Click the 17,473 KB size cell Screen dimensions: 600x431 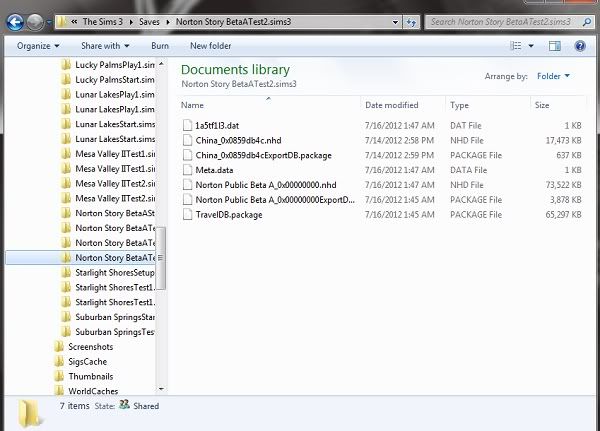pos(563,140)
